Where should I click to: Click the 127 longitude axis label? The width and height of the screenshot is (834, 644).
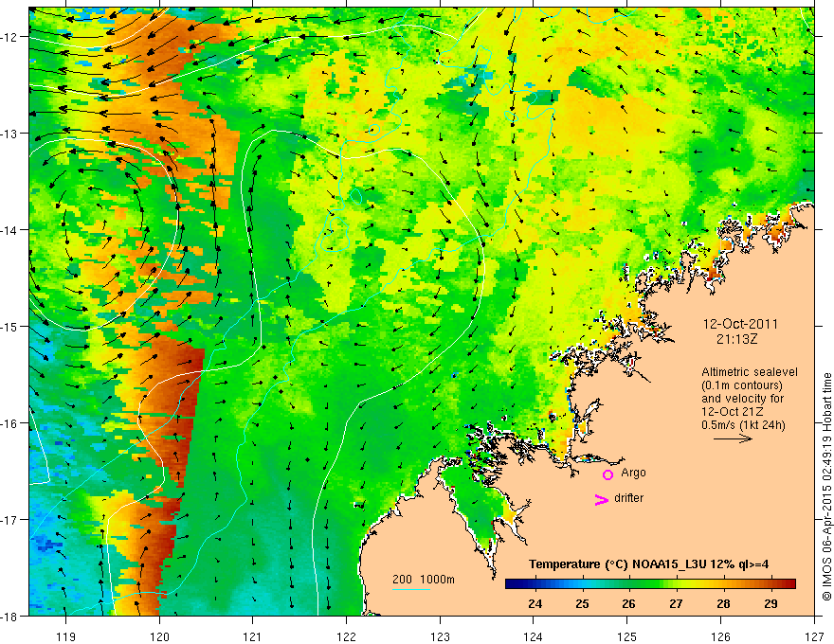tap(814, 636)
